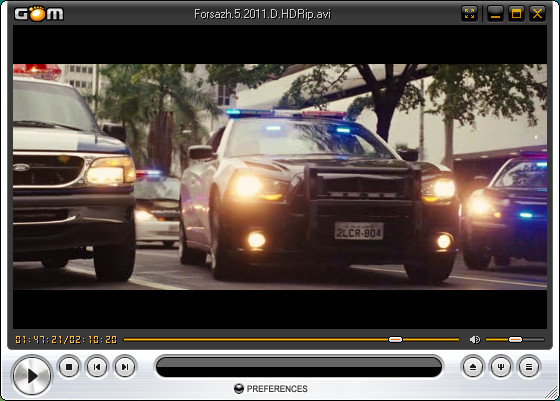Screen dimensions: 560x401
Task: Stop the video with the stop button
Action: tap(69, 366)
